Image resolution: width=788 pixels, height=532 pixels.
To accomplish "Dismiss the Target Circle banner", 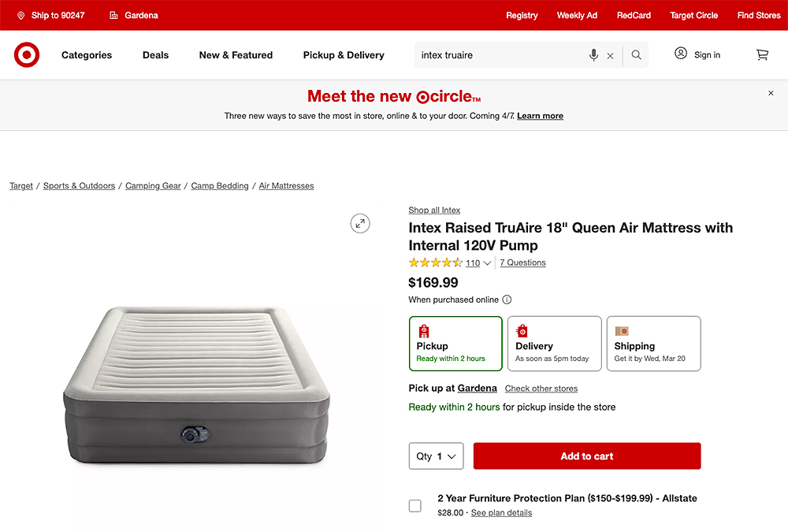I will [x=771, y=93].
